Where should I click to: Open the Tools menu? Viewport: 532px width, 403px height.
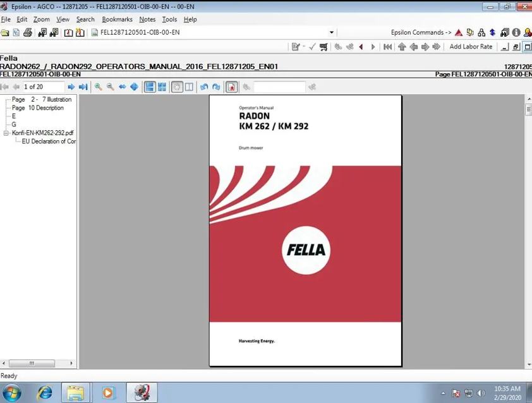(x=169, y=20)
